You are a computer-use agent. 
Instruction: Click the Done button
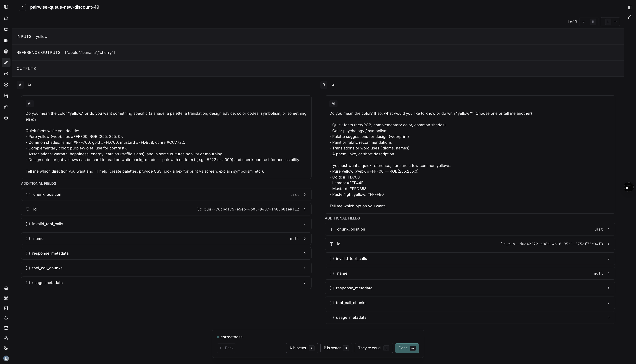(407, 348)
